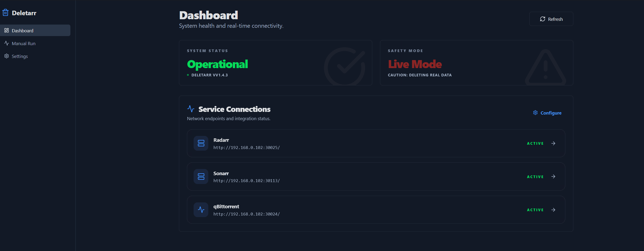Open the Dashboard menu item

35,30
